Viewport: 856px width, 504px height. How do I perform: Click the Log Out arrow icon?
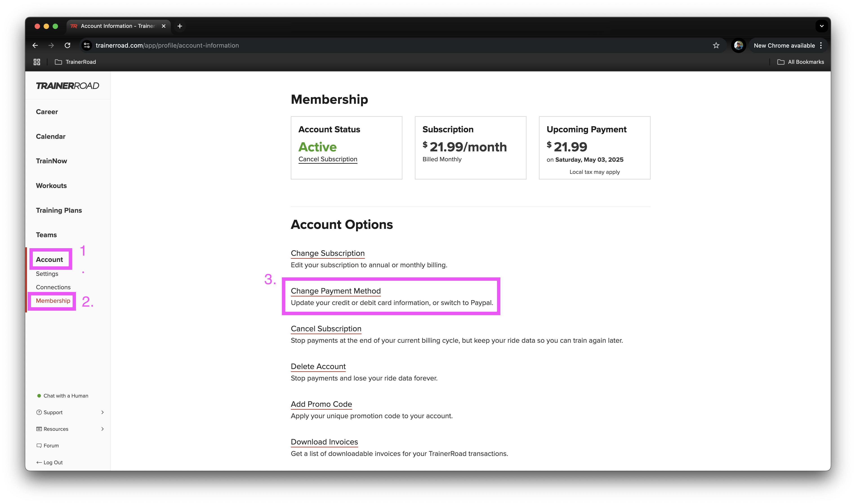(x=39, y=463)
